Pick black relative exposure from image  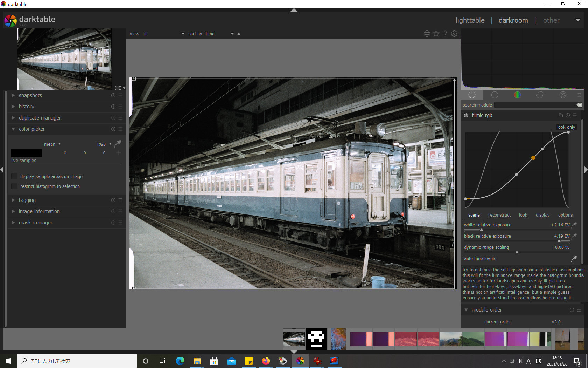pos(574,236)
